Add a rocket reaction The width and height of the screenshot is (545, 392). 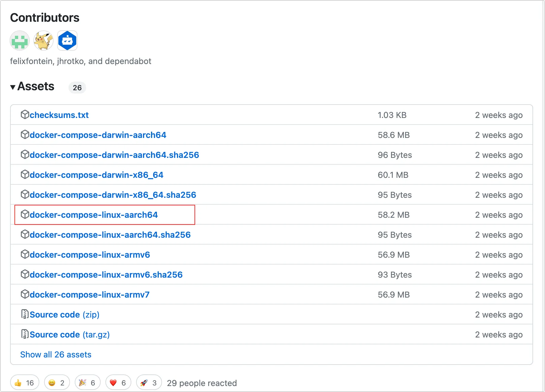(x=149, y=382)
